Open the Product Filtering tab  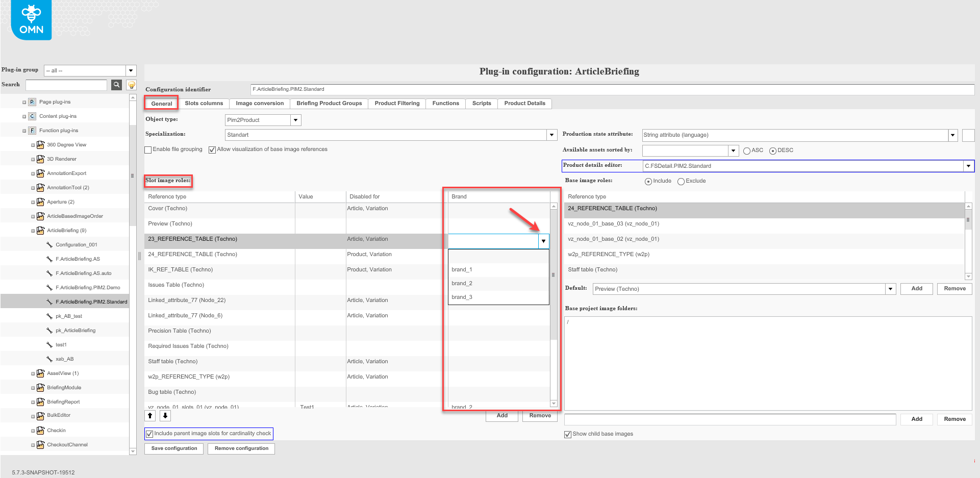click(x=397, y=104)
